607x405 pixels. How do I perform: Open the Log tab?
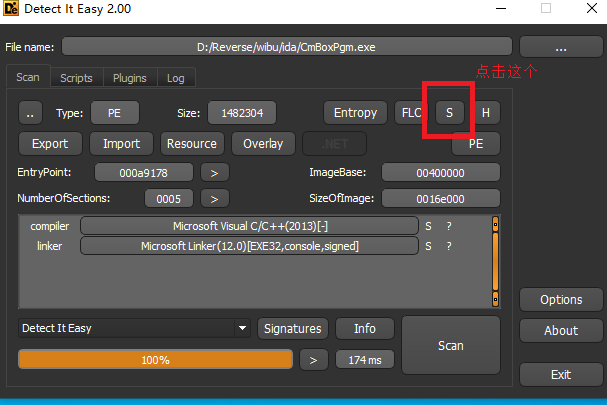pos(176,78)
